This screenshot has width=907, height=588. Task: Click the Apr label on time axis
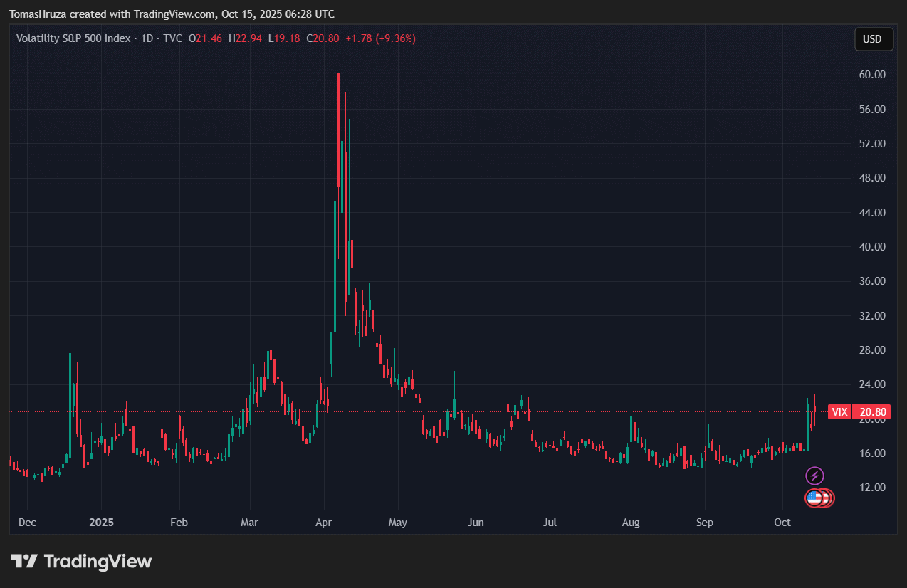(x=324, y=523)
